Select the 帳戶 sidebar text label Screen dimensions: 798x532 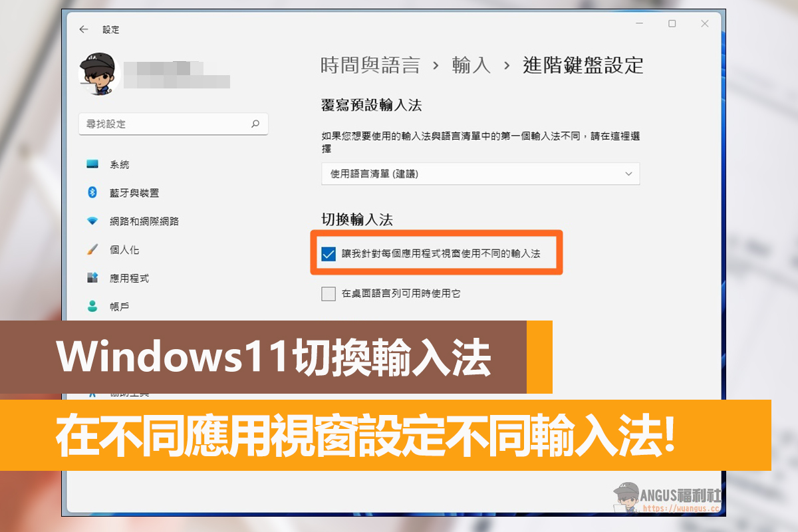click(x=120, y=307)
